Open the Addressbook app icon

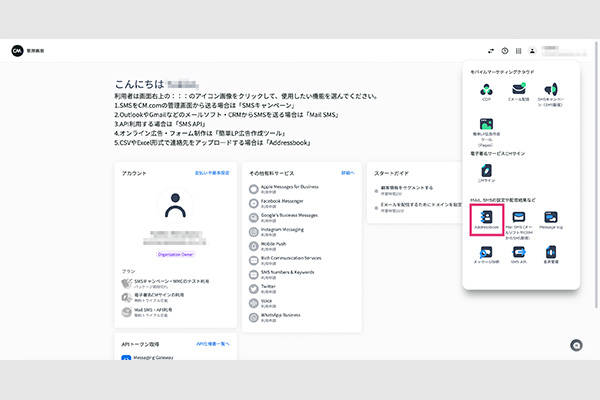(486, 218)
